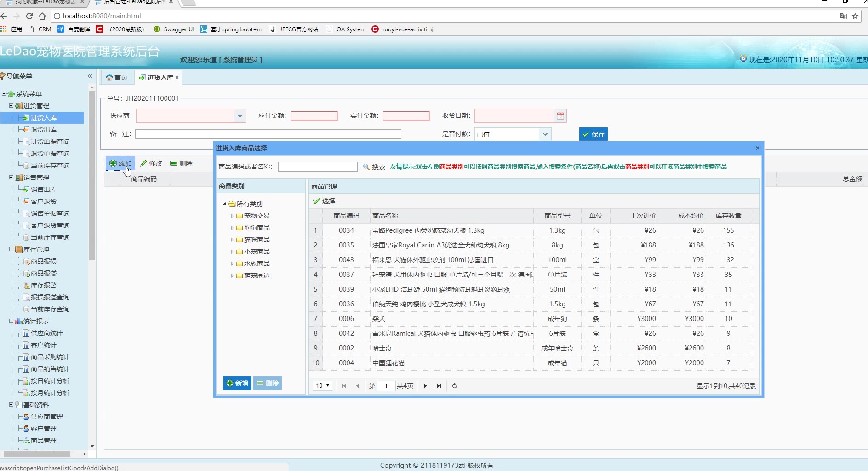
Task: Click the 商品编码或者名称 search field
Action: click(x=317, y=167)
